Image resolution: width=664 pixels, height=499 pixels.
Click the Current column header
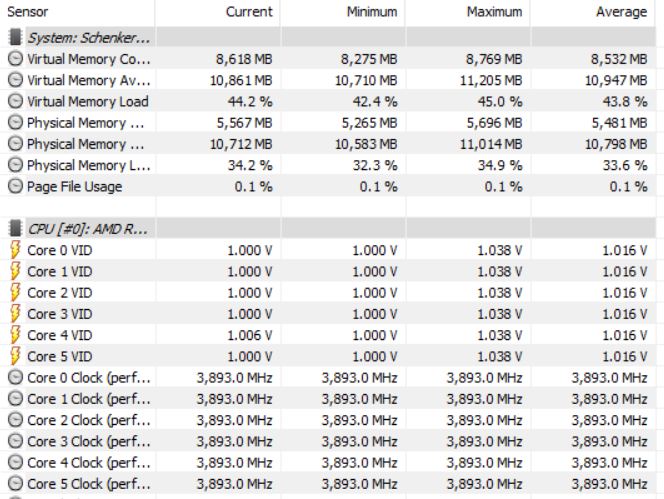click(x=249, y=11)
